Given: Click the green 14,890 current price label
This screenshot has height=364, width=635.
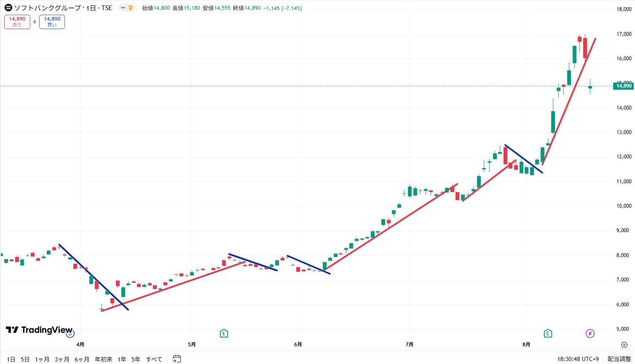Looking at the screenshot, I should 624,86.
